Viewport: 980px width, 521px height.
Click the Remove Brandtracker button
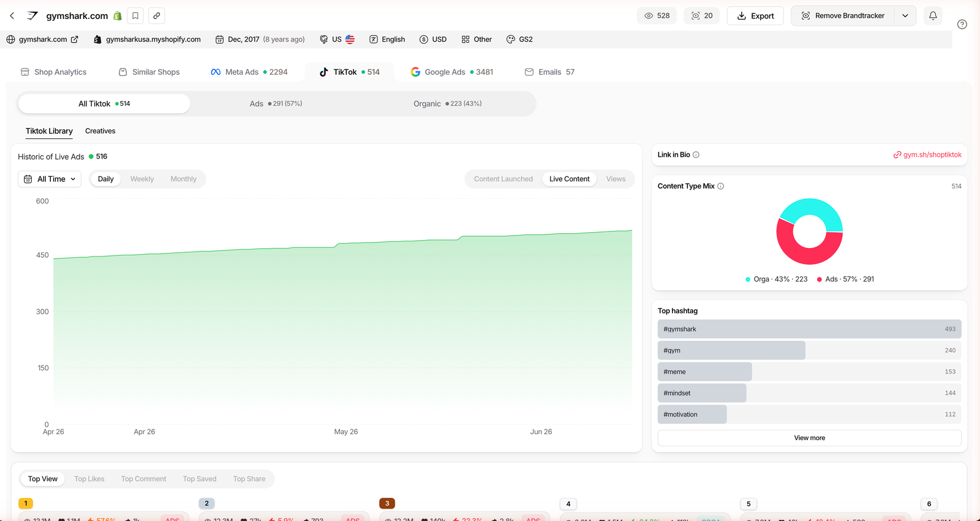[843, 16]
